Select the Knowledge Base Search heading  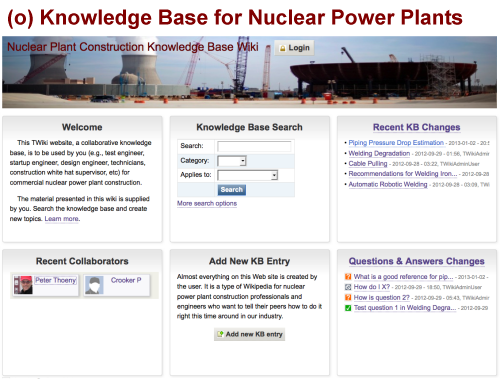250,127
